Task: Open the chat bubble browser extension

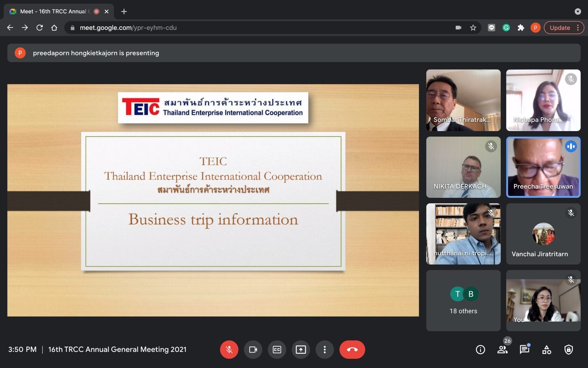Action: click(x=491, y=28)
